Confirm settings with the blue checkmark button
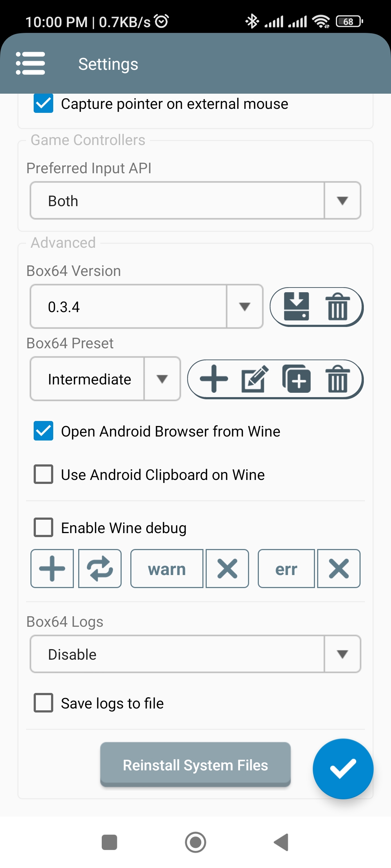This screenshot has width=391, height=868. (343, 769)
